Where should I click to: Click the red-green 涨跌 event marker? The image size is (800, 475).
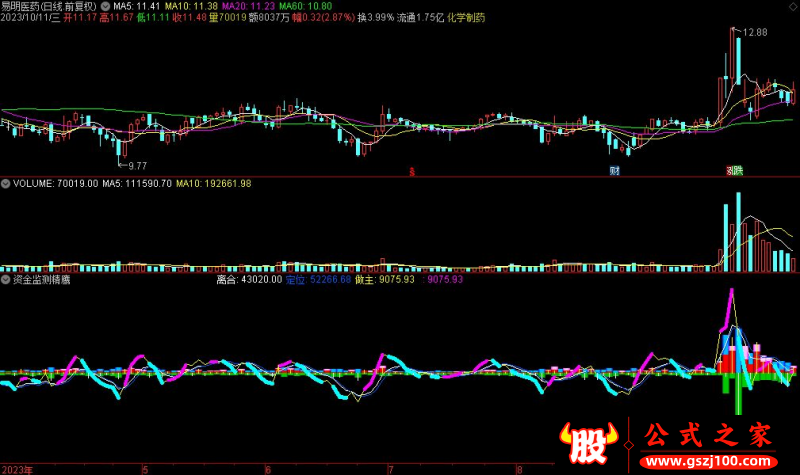coord(735,171)
